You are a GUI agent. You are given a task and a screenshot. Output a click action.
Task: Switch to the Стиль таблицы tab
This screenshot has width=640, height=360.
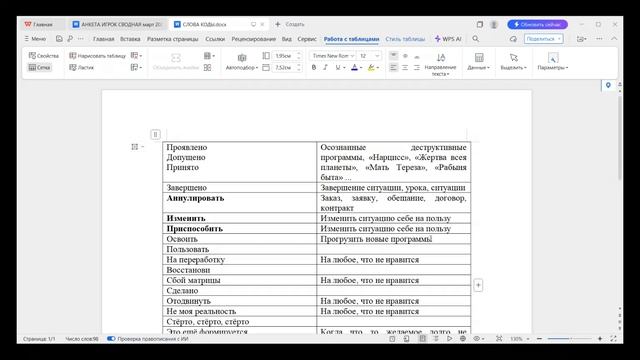405,39
